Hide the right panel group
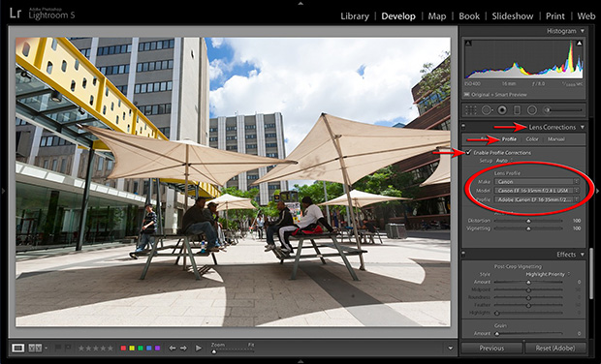601x364 pixels. (598, 191)
